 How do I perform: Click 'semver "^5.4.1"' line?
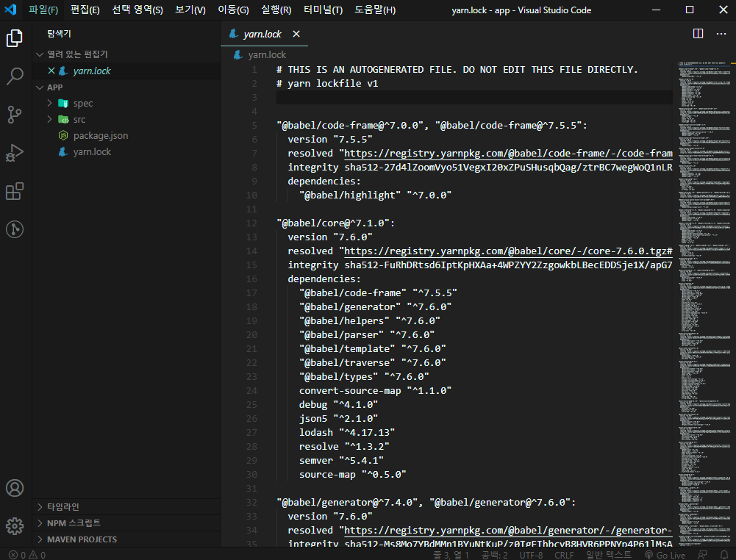click(x=341, y=461)
